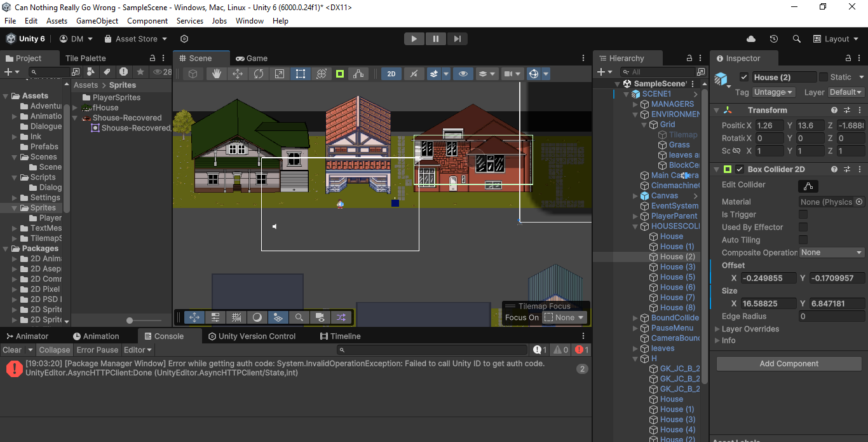Enable the Is Trigger checkbox

point(803,215)
